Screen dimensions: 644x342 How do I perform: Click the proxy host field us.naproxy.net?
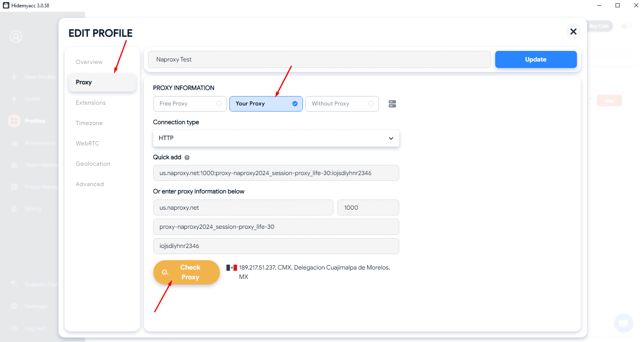point(243,208)
